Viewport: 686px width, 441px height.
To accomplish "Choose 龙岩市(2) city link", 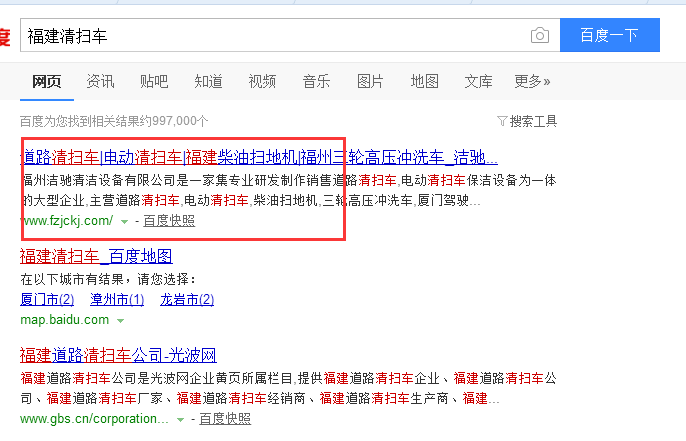I will [187, 300].
